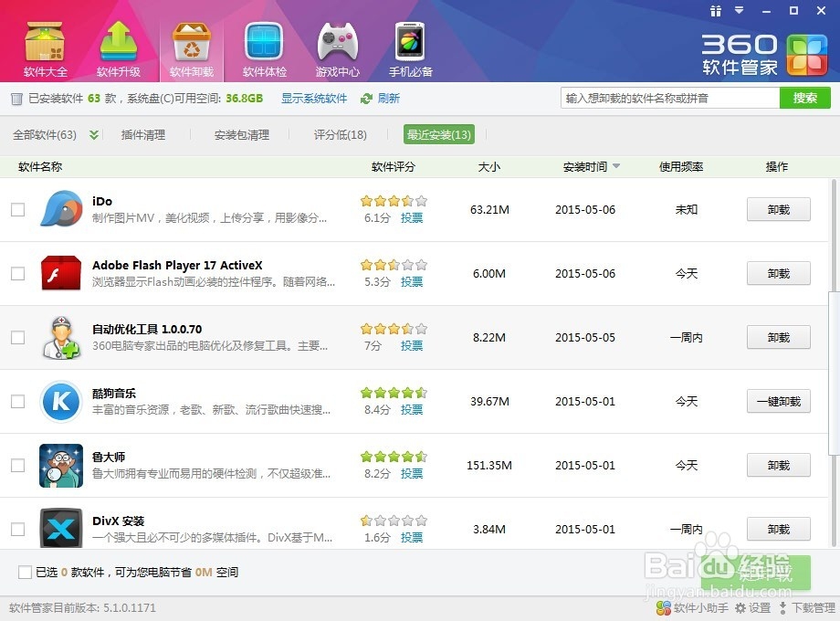Click 投票 link for 鲁大师
The height and width of the screenshot is (621, 840).
pyautogui.click(x=412, y=473)
